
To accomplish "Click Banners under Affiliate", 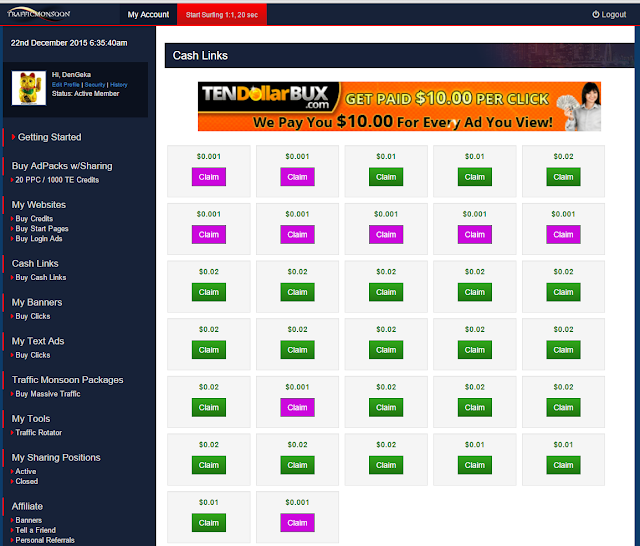I will click(29, 520).
